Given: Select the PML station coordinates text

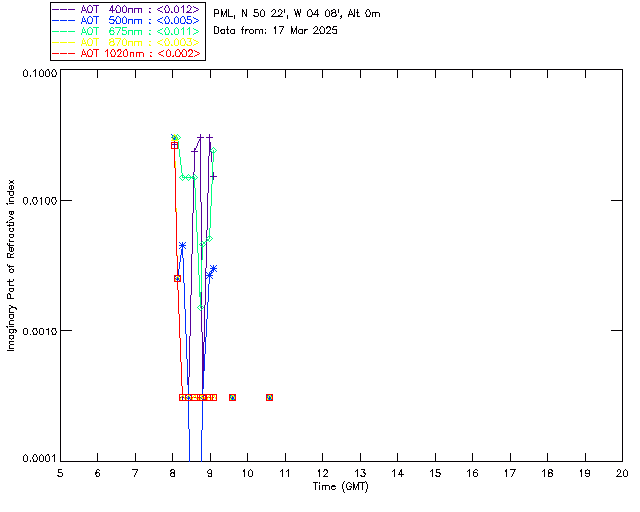Looking at the screenshot, I should coord(297,14).
